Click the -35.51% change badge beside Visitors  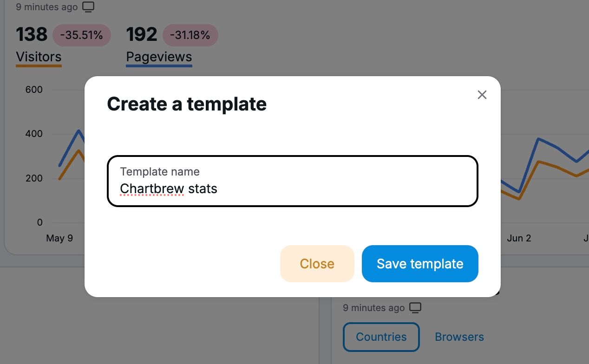(81, 35)
